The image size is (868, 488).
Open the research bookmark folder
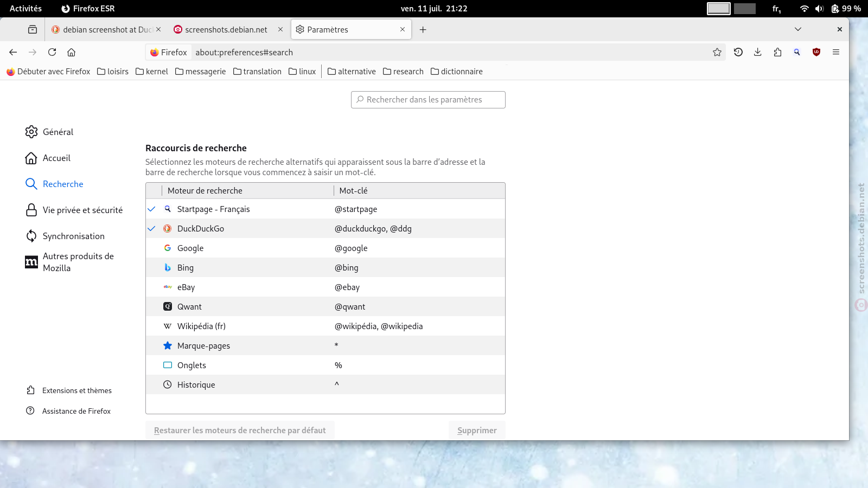[x=403, y=72]
